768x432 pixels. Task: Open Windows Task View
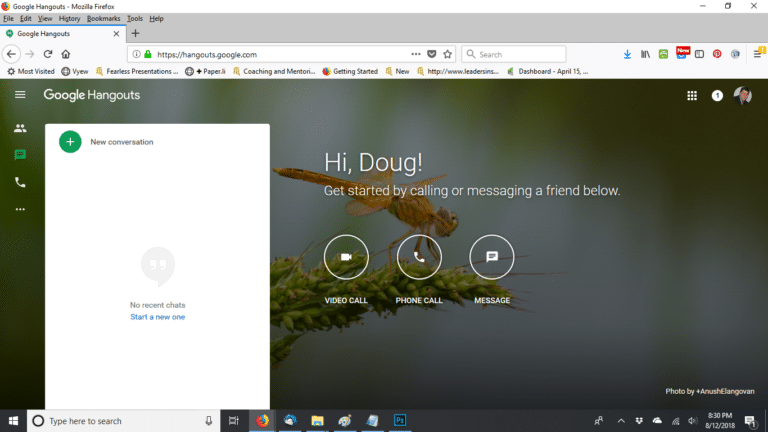[x=234, y=421]
